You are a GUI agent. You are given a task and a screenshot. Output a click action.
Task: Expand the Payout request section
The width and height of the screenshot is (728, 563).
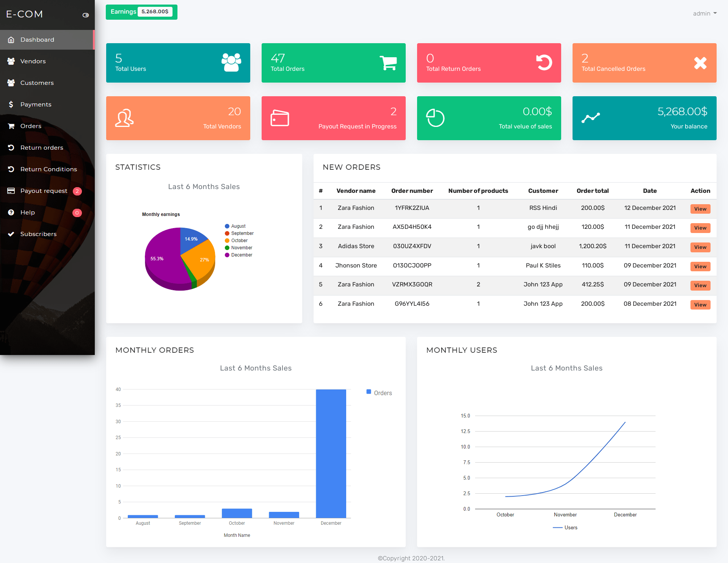coord(44,191)
